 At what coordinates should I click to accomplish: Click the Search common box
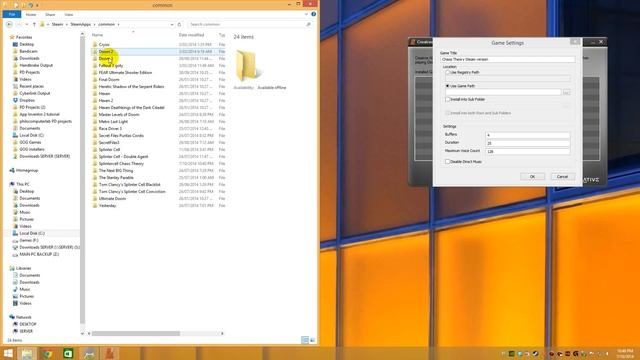click(x=250, y=24)
